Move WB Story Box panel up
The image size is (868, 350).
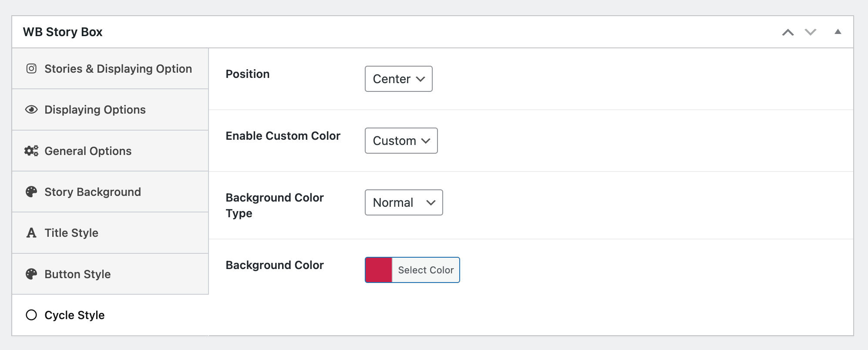pyautogui.click(x=788, y=32)
